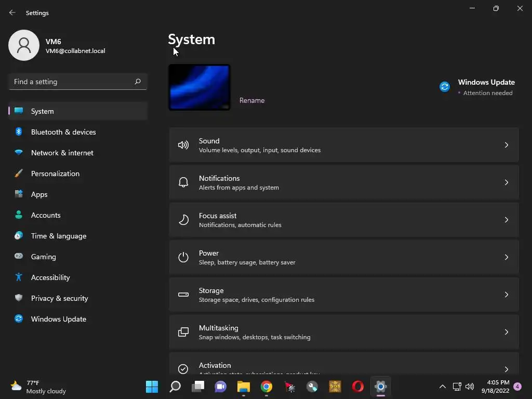Open Sound settings row
The height and width of the screenshot is (399, 532).
click(344, 145)
